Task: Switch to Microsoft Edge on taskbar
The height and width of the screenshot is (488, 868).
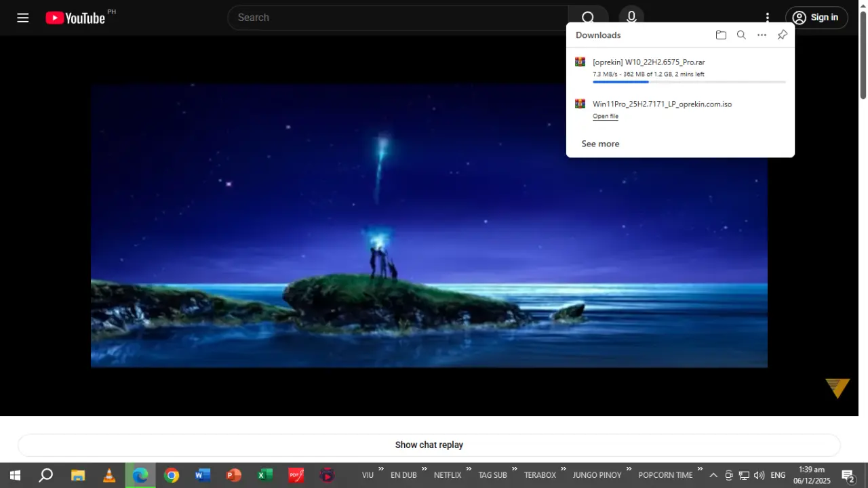Action: click(140, 475)
